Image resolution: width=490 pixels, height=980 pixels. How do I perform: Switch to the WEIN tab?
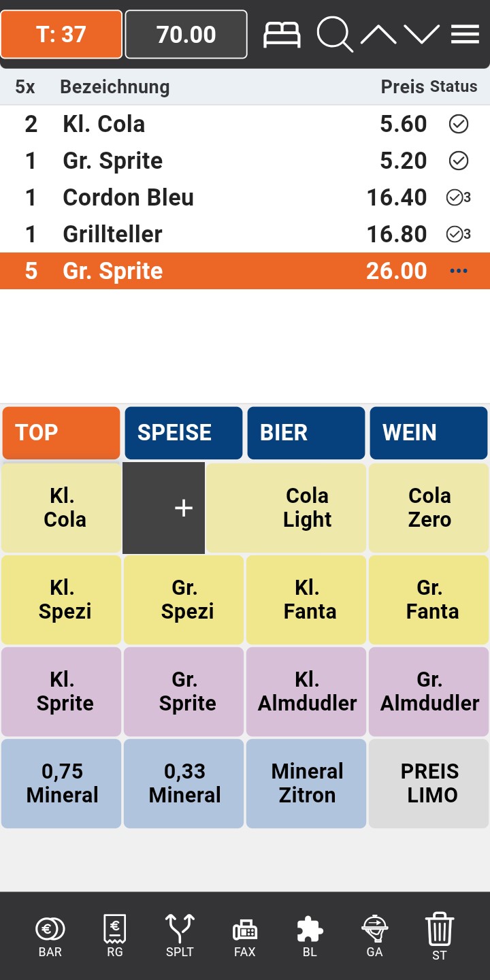click(x=428, y=433)
